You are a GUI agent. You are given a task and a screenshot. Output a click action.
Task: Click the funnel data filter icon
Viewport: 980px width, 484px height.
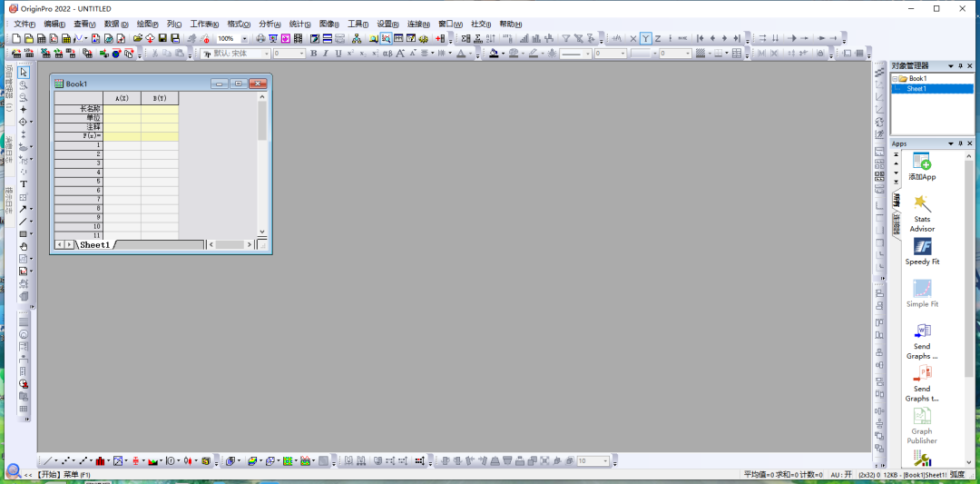pos(565,38)
